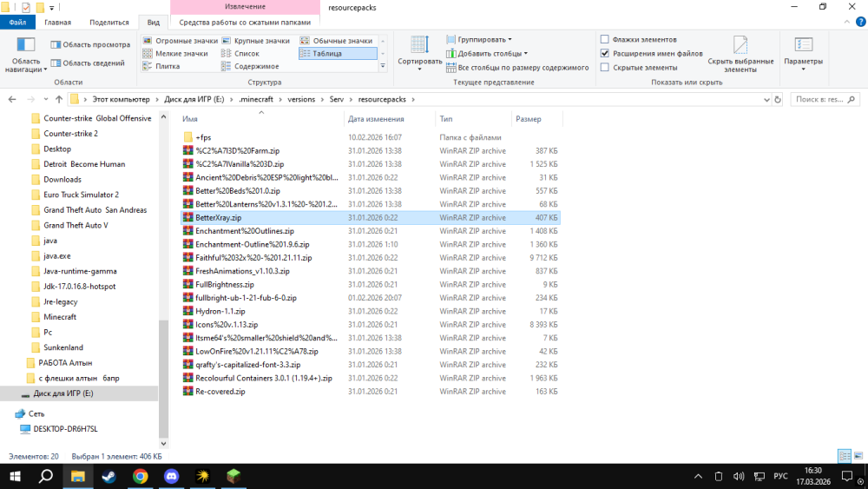868x489 pixels.
Task: Switch to large thumbnails status bar icon
Action: [x=858, y=456]
